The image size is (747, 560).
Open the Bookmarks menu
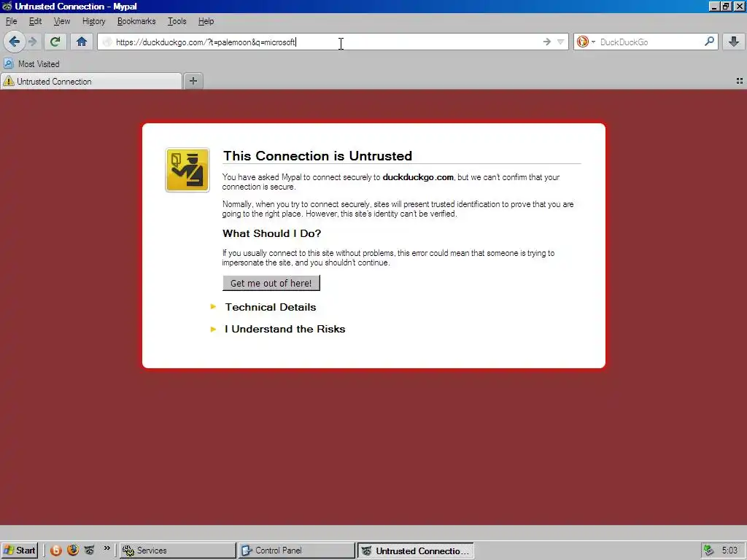[x=136, y=21]
